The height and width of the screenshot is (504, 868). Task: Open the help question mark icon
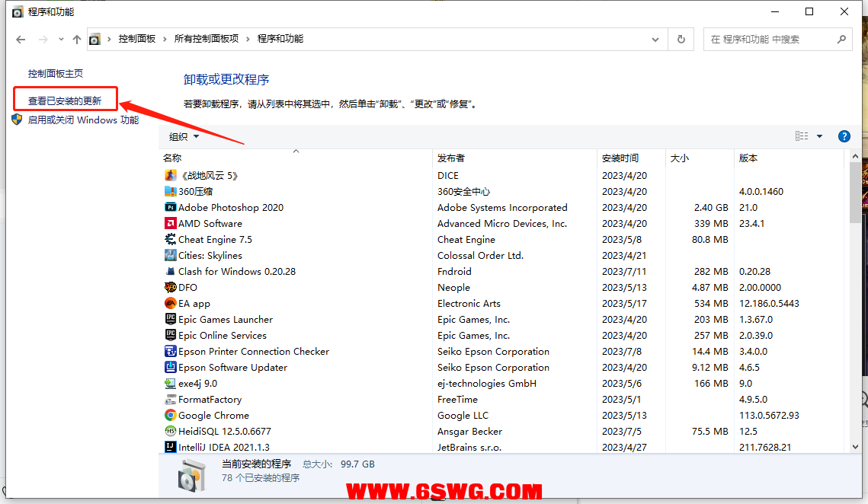click(x=844, y=136)
